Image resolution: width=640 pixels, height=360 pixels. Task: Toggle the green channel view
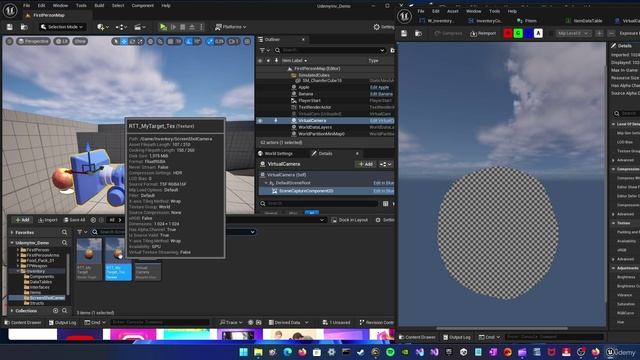[518, 33]
